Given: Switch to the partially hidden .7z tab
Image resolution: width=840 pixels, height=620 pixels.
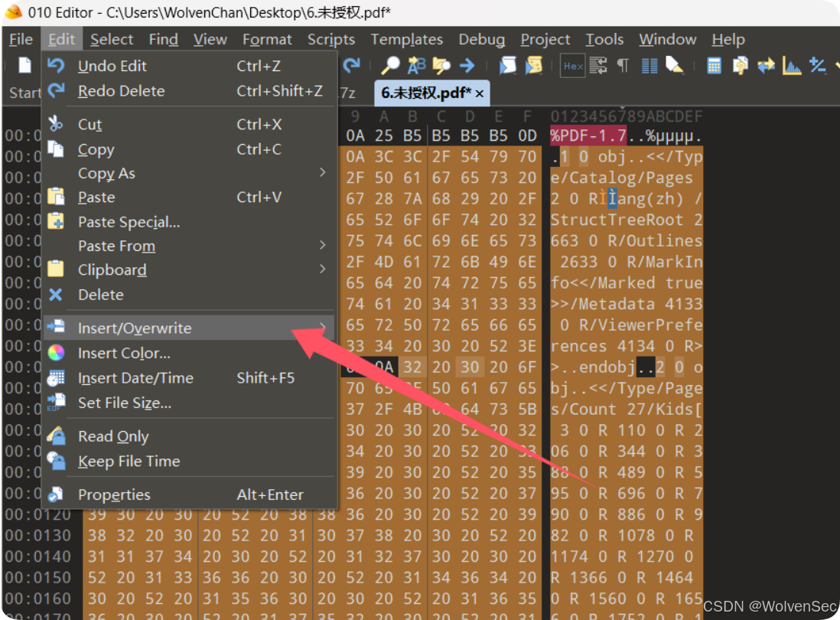Looking at the screenshot, I should 347,93.
